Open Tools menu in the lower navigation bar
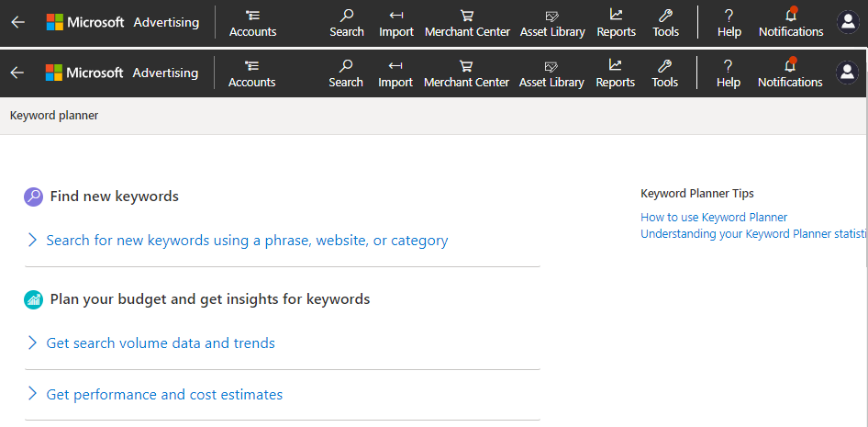This screenshot has width=868, height=427. (664, 73)
